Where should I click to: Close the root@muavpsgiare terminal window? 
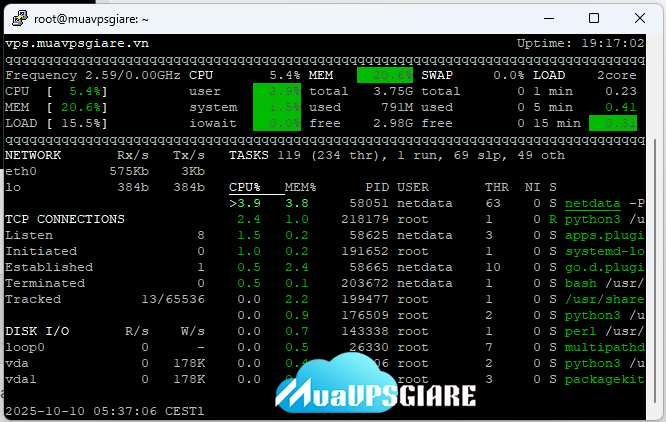tap(640, 18)
